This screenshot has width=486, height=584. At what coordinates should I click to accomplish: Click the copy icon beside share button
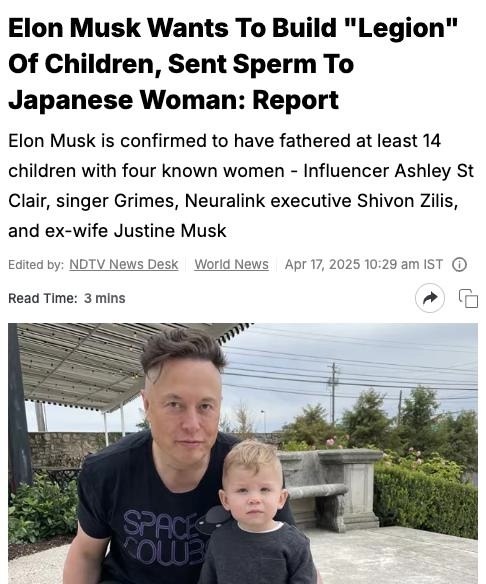tap(468, 298)
